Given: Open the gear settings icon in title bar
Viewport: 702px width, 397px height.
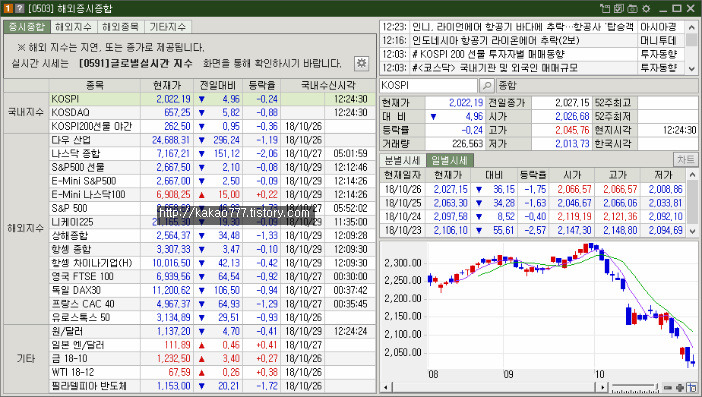Looking at the screenshot, I should [x=646, y=9].
